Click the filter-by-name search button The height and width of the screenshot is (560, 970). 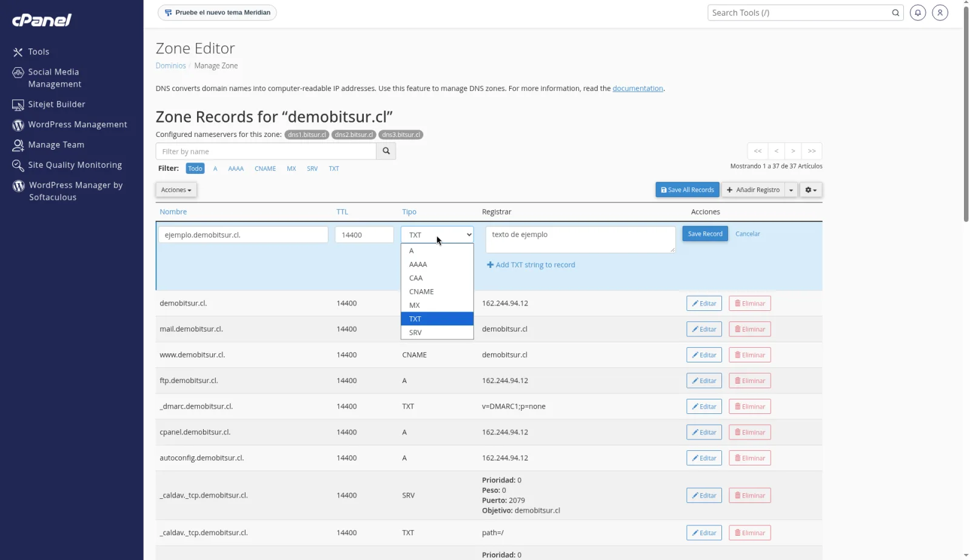click(x=386, y=151)
